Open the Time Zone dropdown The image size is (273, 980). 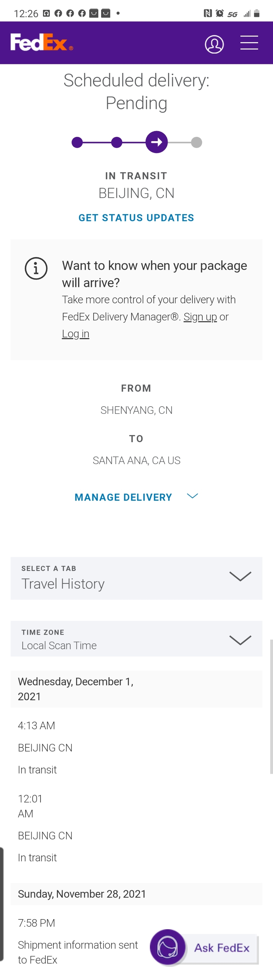[x=136, y=638]
